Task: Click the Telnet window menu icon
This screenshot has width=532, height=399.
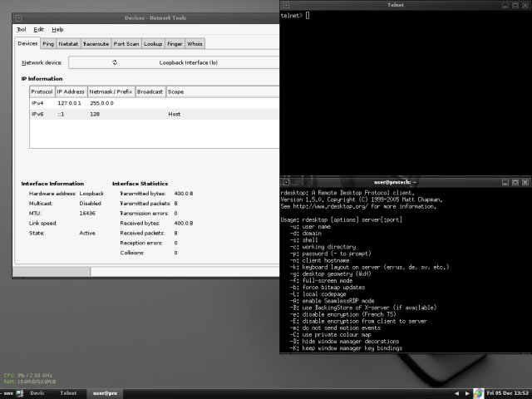Action: point(285,4)
